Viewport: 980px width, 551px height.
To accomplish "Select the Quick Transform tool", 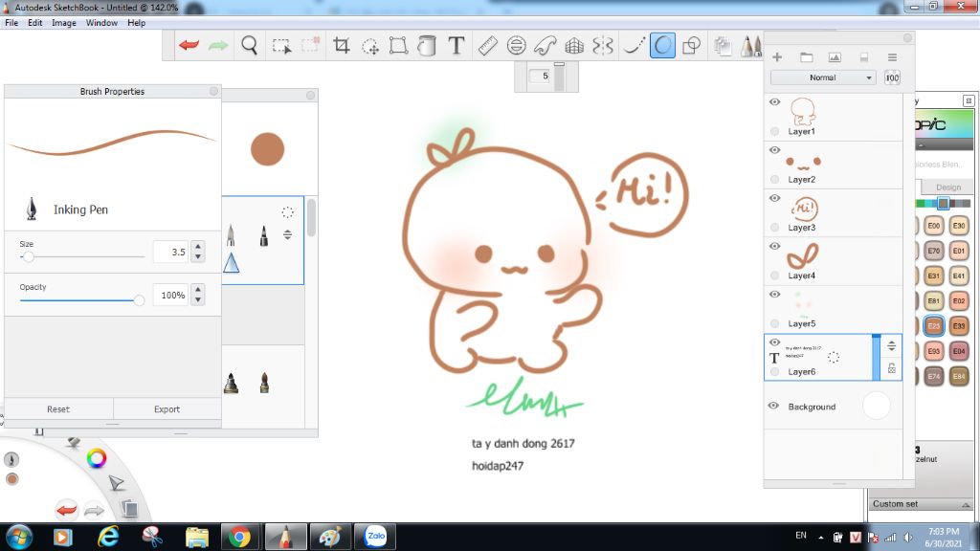I will point(370,46).
